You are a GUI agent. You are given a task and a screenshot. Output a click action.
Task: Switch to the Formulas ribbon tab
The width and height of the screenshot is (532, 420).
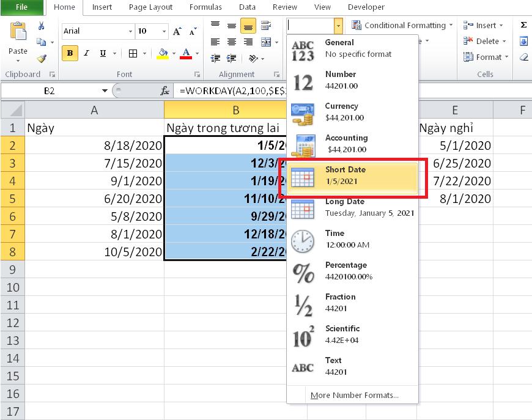[205, 7]
